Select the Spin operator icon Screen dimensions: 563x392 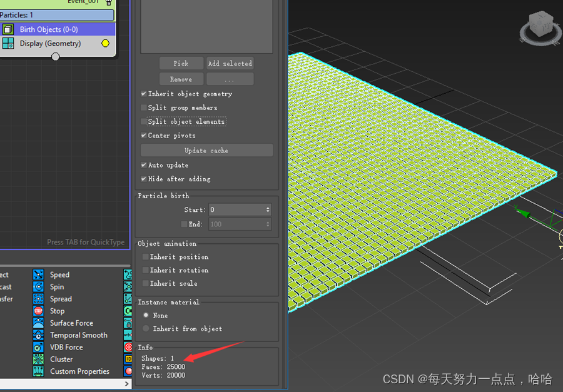pyautogui.click(x=39, y=286)
